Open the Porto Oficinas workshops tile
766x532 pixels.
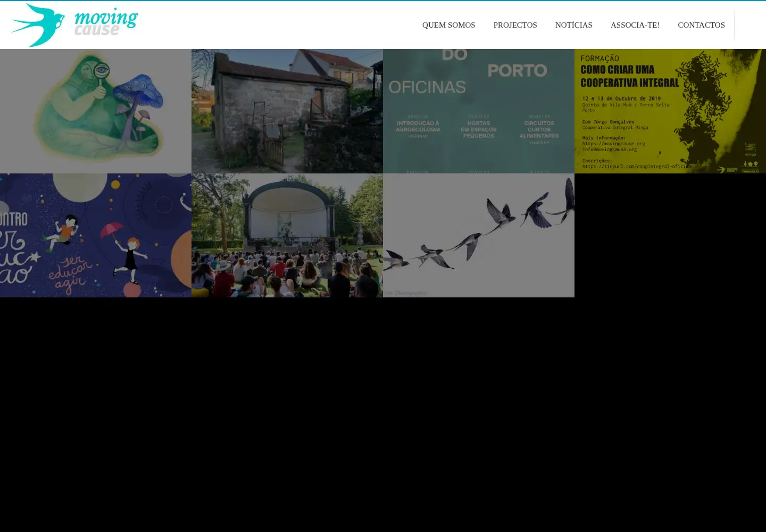(x=479, y=111)
